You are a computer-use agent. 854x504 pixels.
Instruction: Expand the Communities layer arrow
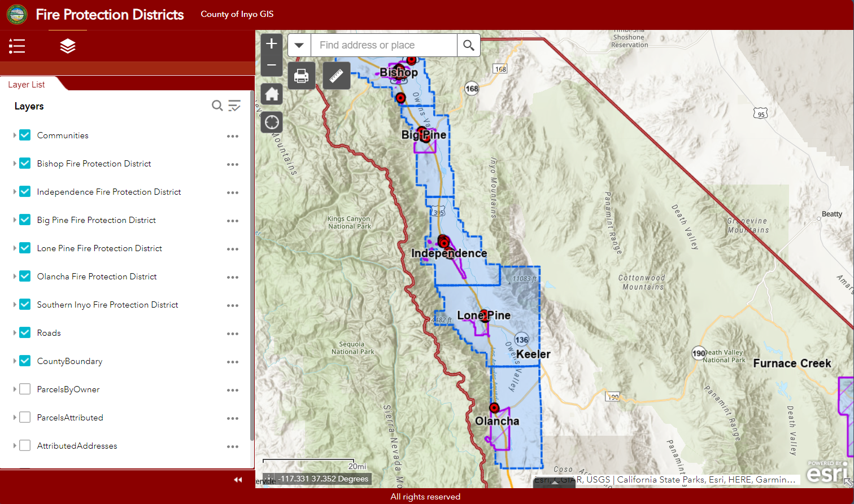tap(15, 135)
